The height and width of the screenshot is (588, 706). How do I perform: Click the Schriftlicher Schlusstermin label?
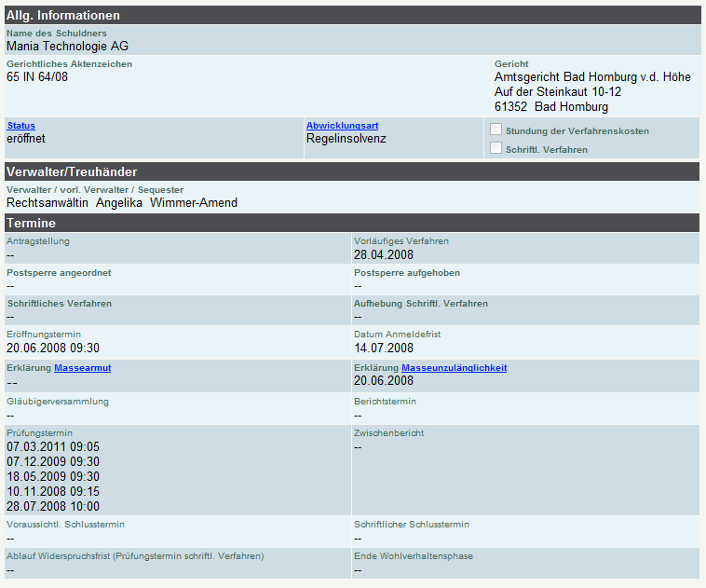point(412,525)
